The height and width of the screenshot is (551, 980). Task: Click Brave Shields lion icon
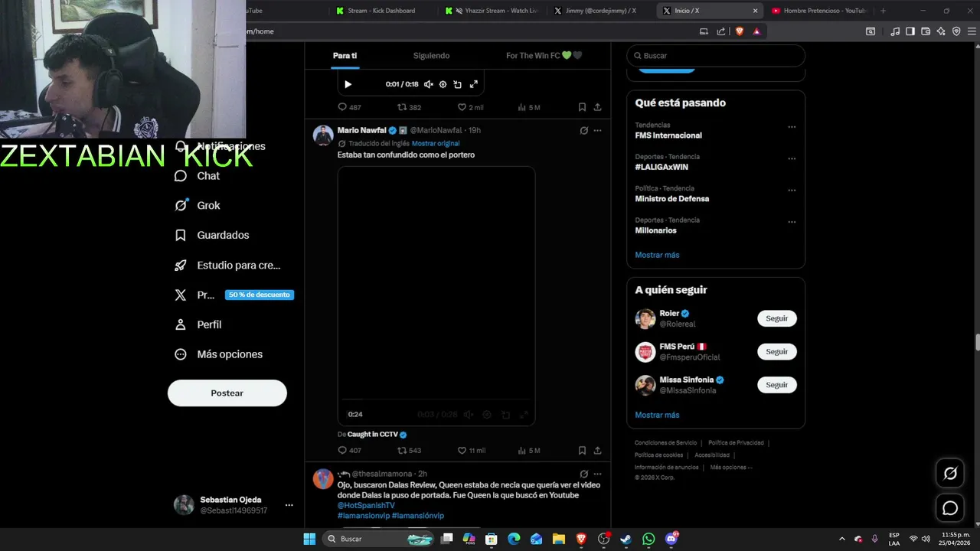tap(740, 31)
